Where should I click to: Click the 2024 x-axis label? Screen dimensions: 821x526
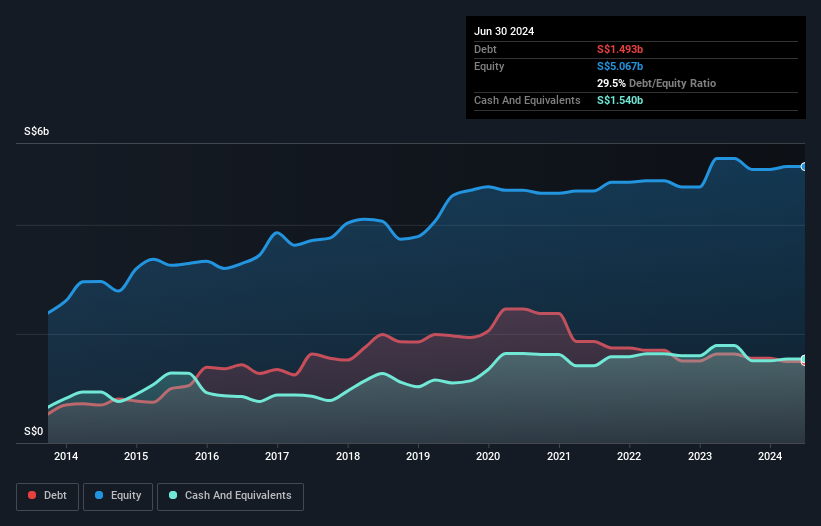click(x=770, y=456)
